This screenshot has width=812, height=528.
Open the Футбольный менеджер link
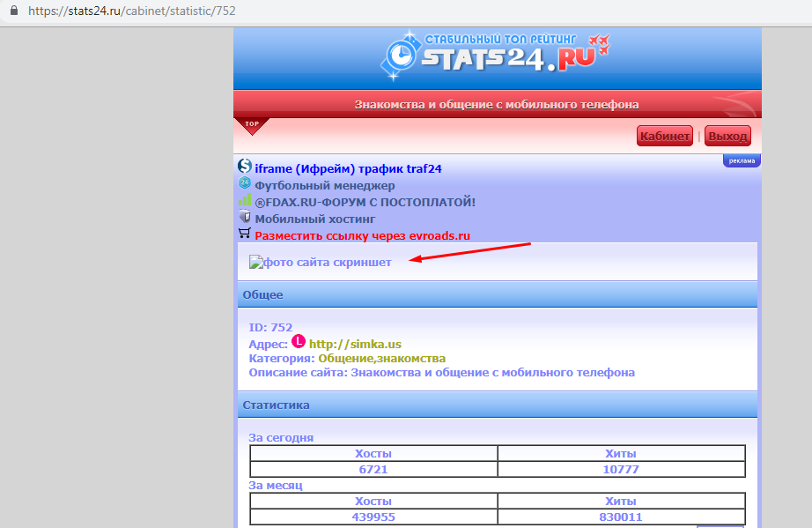[325, 185]
